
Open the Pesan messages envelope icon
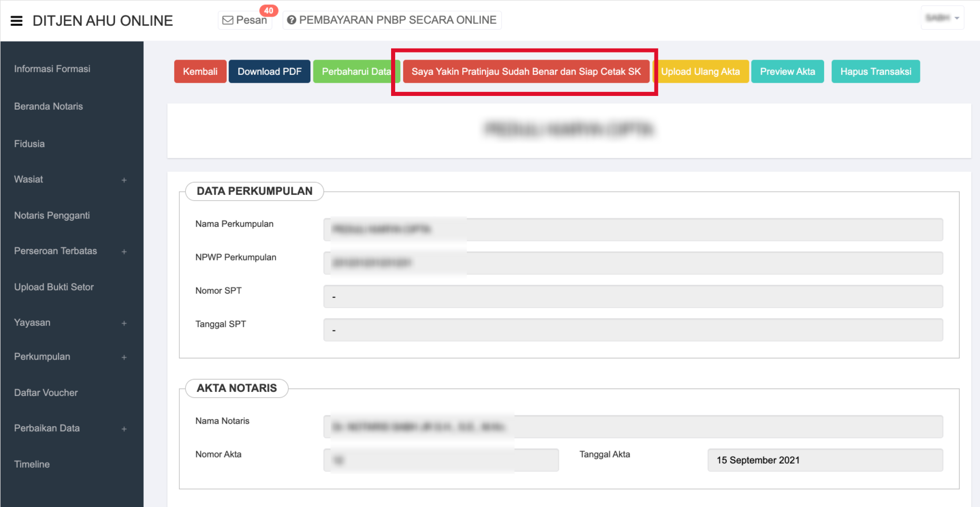(228, 20)
